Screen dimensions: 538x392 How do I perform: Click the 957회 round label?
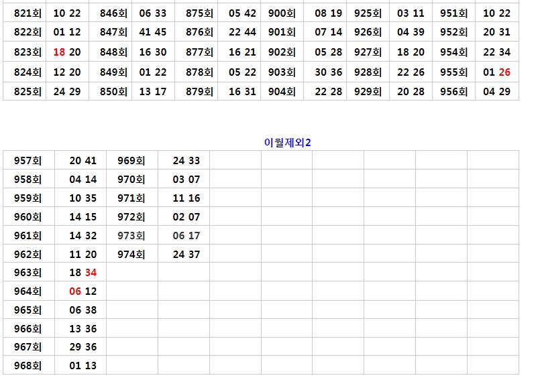point(28,160)
